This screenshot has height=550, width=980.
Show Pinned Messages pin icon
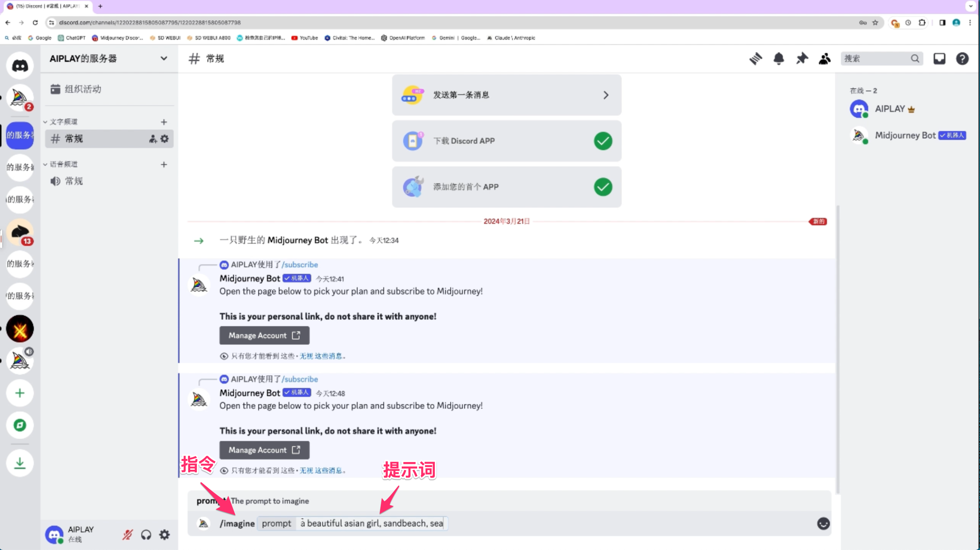[x=802, y=59]
